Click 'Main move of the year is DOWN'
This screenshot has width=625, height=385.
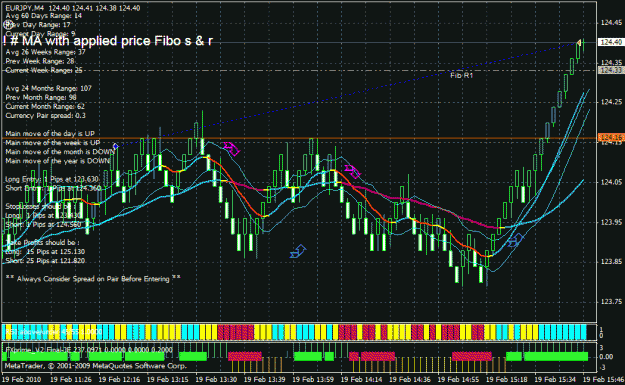[57, 161]
